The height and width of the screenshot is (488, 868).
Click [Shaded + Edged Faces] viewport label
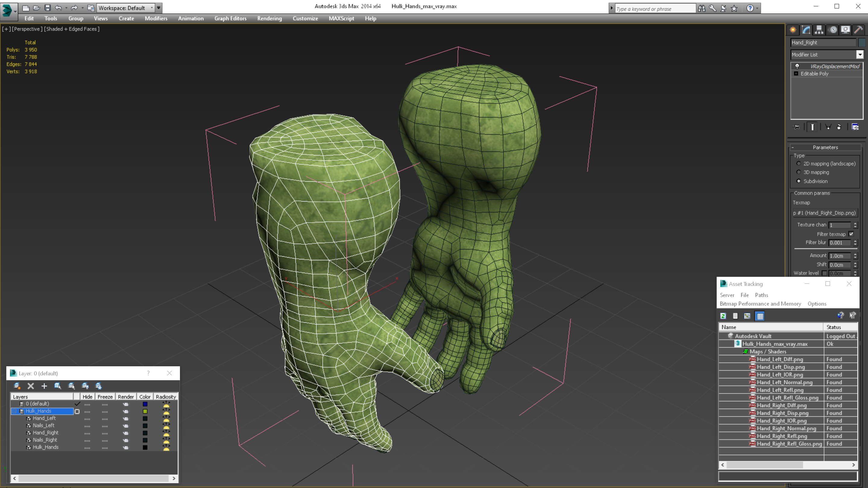click(x=72, y=29)
